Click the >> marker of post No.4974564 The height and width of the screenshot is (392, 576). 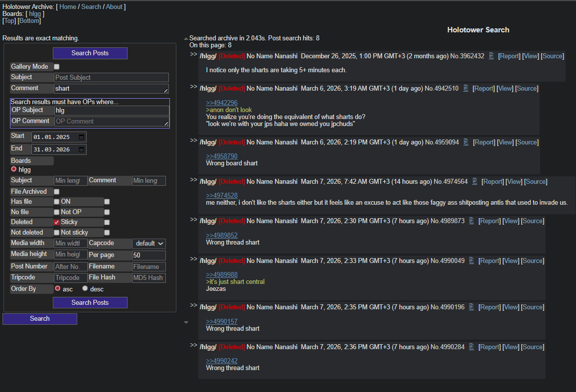click(x=194, y=180)
